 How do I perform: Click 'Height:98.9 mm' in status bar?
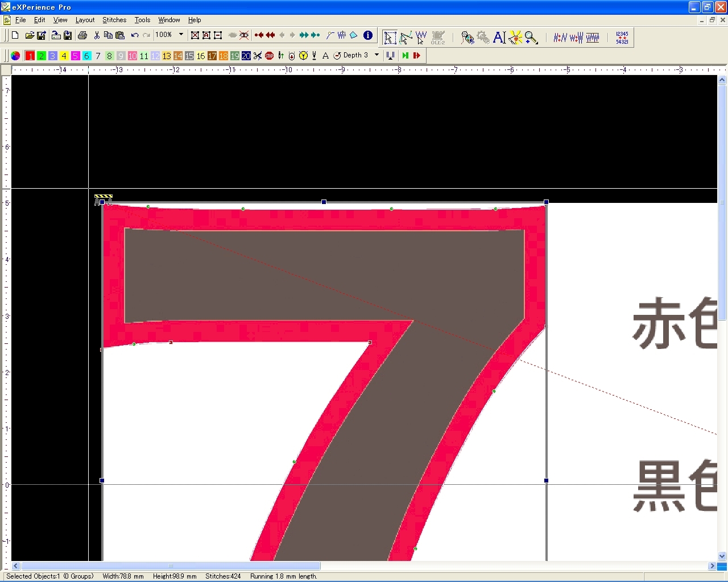coord(175,576)
